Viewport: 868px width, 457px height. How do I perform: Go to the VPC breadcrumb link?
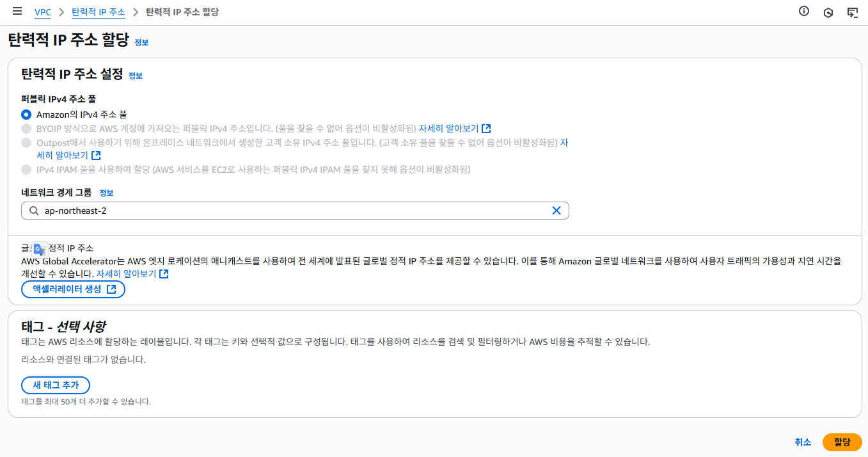(43, 12)
